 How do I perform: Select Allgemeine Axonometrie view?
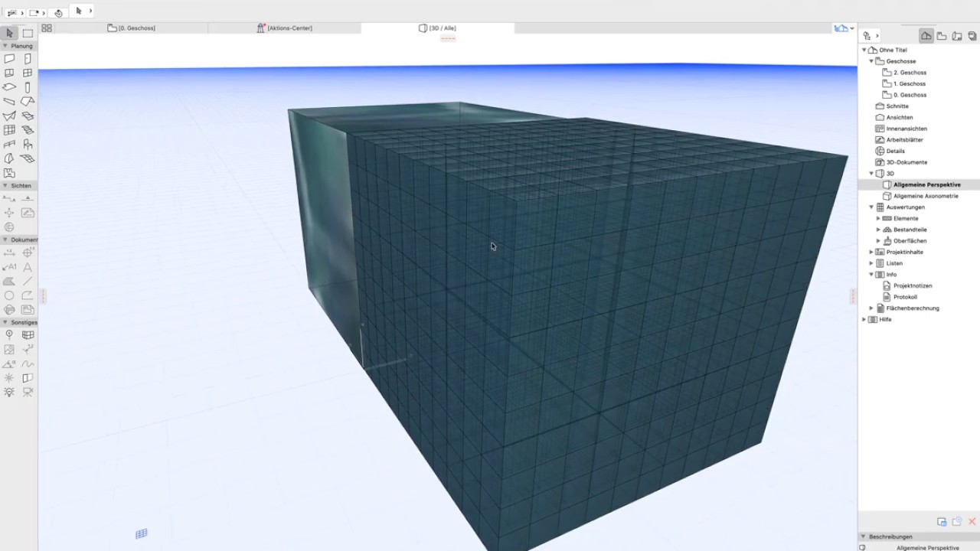(x=926, y=196)
